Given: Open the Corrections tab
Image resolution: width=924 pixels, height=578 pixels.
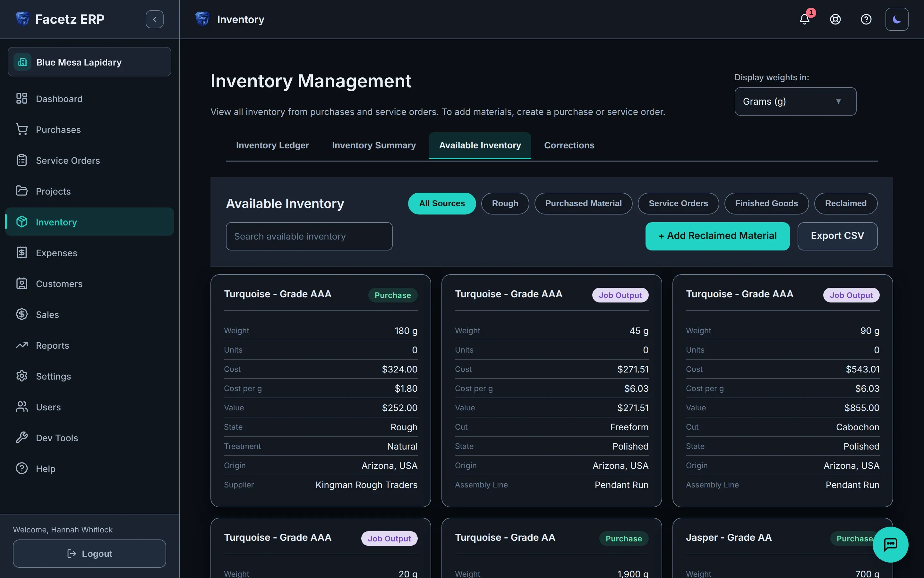Looking at the screenshot, I should 569,145.
